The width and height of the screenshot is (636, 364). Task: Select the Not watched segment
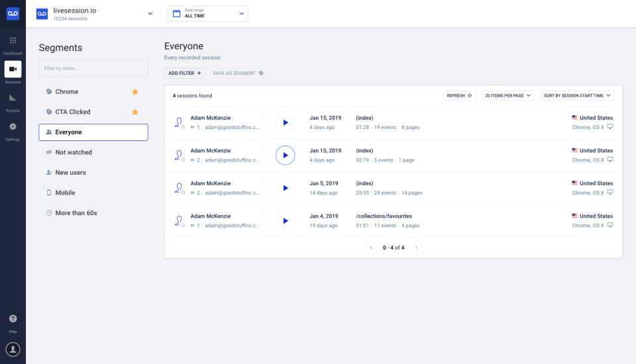click(74, 152)
